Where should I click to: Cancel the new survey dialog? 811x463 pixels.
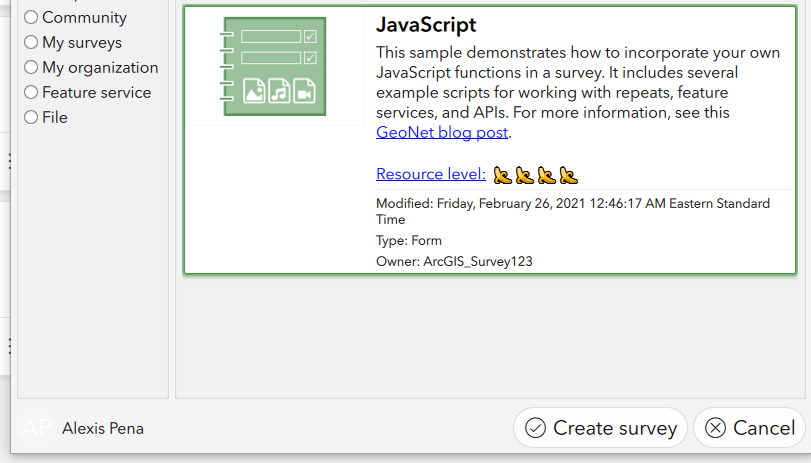(x=749, y=428)
